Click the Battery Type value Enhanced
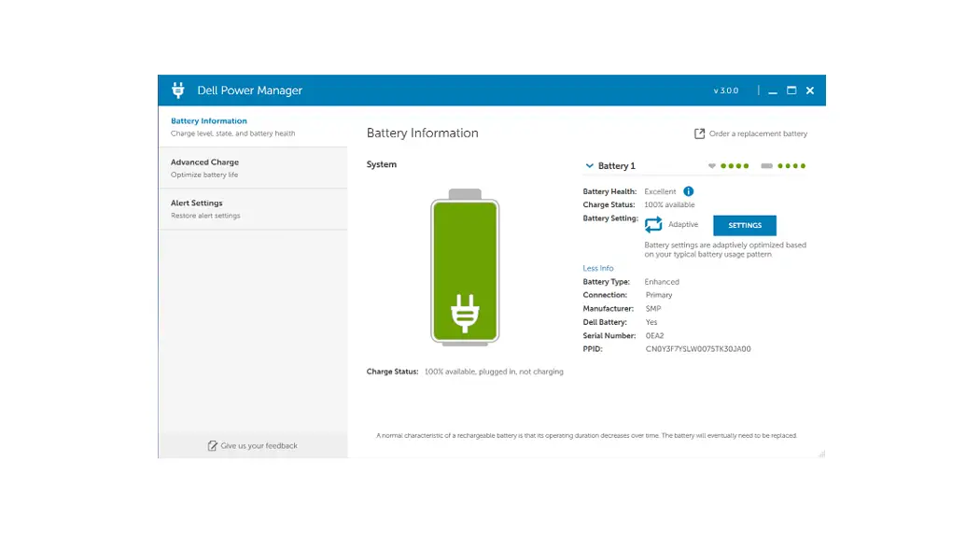This screenshot has width=980, height=533. (x=662, y=282)
